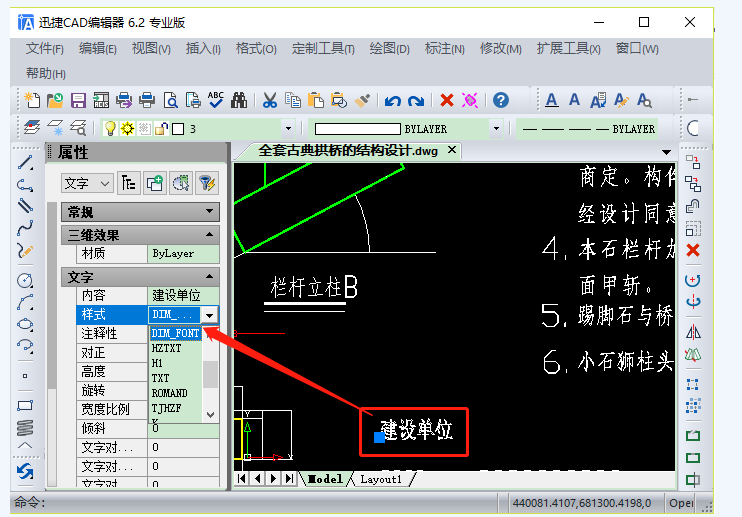Select the line draw tool
This screenshot has width=742, height=517.
[25, 163]
